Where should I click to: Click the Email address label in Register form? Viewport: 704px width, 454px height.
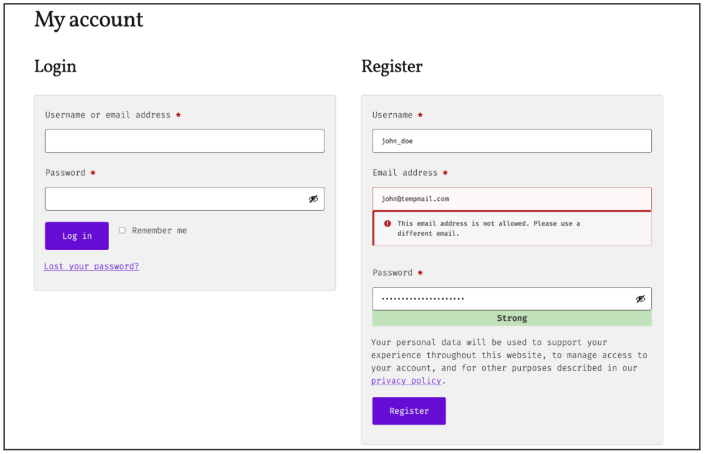point(405,173)
